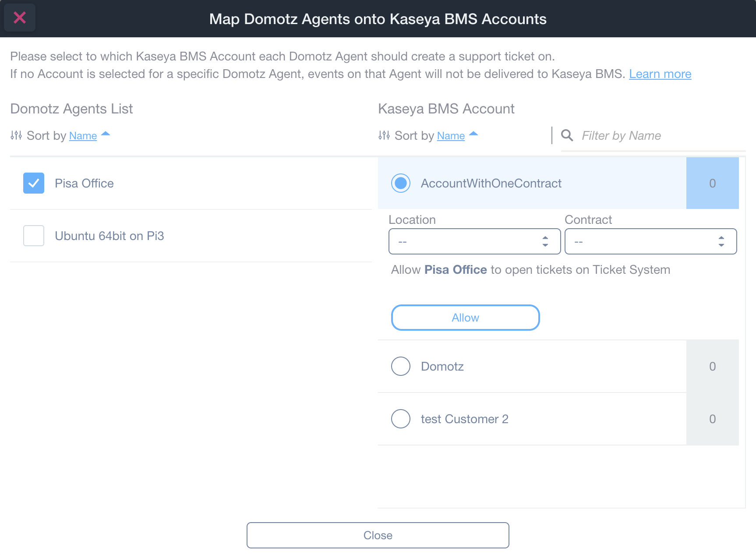This screenshot has height=555, width=756.
Task: Click the magnifier search icon
Action: click(x=567, y=135)
